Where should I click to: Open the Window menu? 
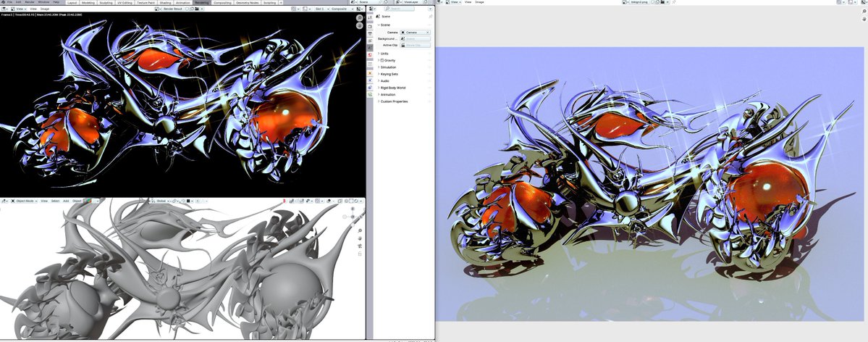(43, 2)
